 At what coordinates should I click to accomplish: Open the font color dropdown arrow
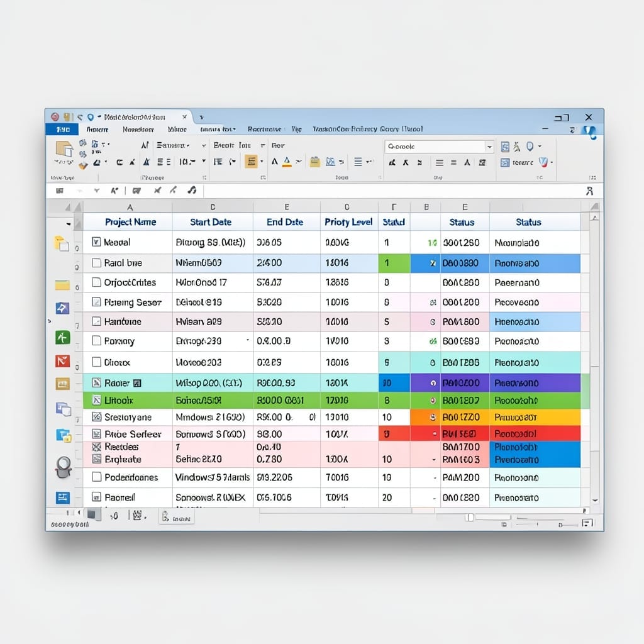tap(298, 162)
